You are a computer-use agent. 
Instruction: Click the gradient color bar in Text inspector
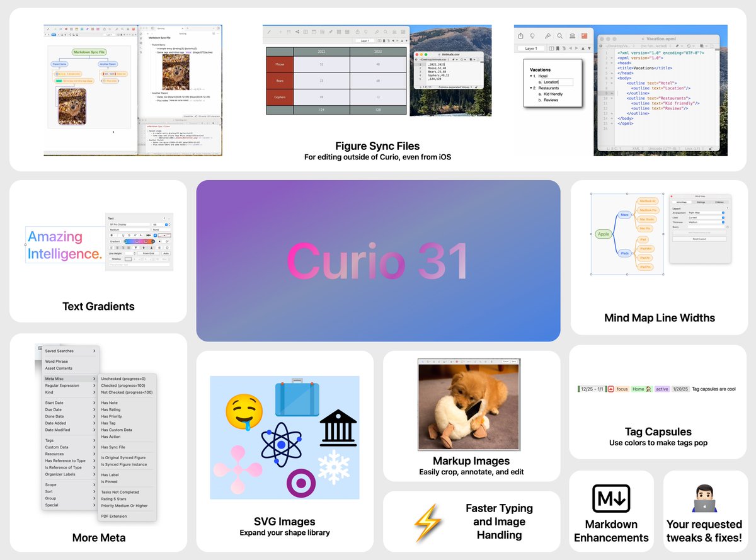point(139,241)
